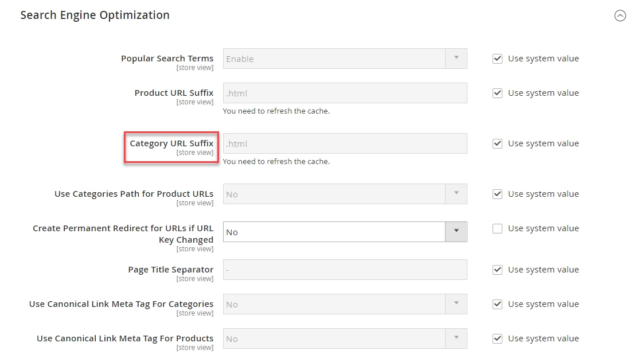Click cache refresh note under Category URL Suffix

(x=276, y=161)
